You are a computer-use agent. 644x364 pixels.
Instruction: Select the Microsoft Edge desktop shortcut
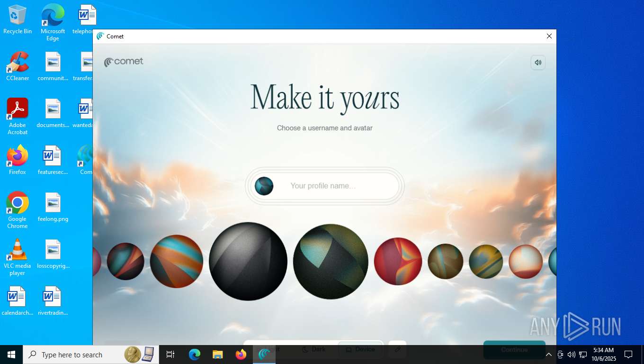53,22
